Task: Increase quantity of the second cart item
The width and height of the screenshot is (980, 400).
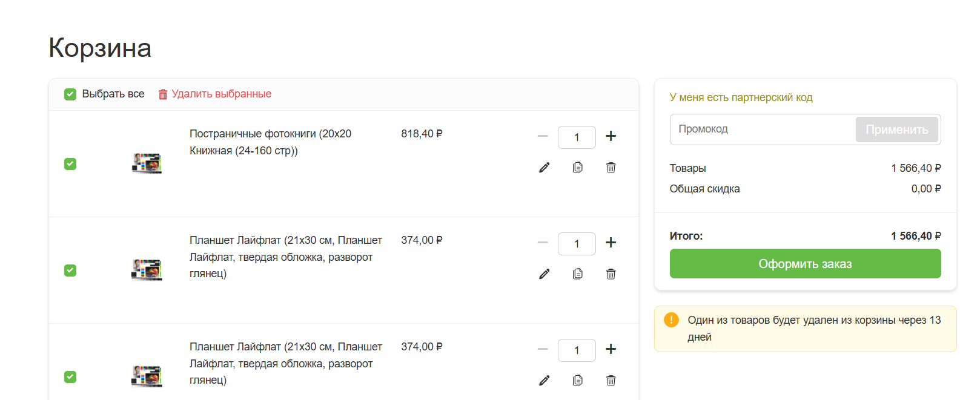Action: click(x=611, y=243)
